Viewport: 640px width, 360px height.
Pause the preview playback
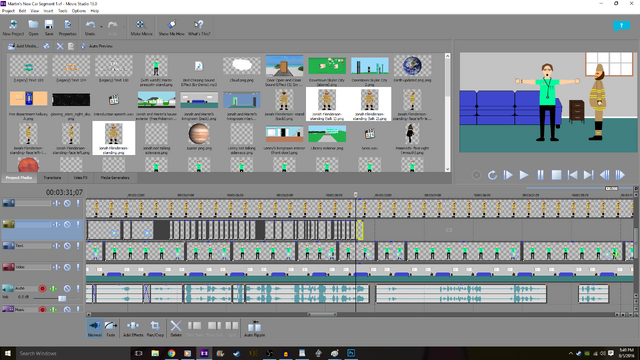(540, 175)
